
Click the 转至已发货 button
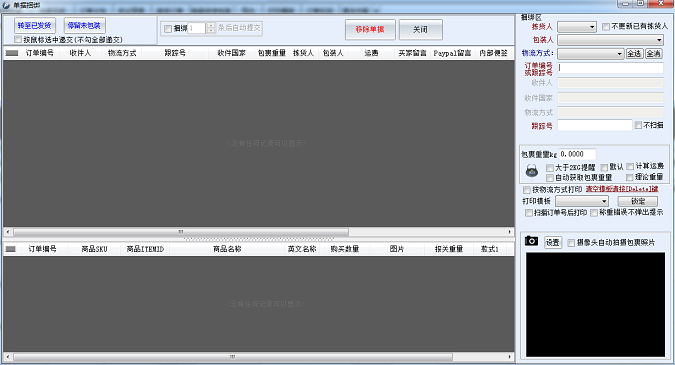point(34,25)
